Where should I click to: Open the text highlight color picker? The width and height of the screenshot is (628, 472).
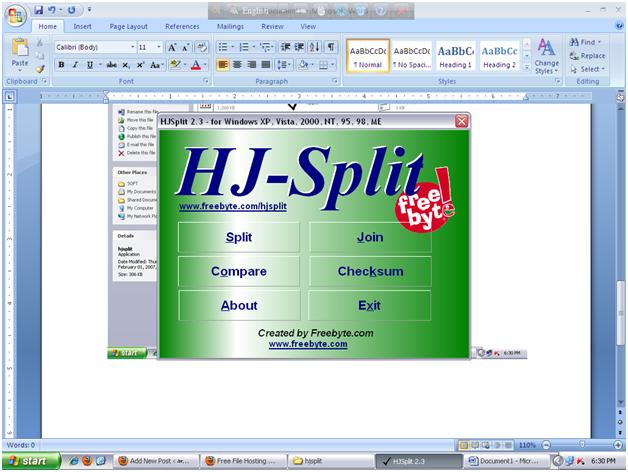point(185,65)
